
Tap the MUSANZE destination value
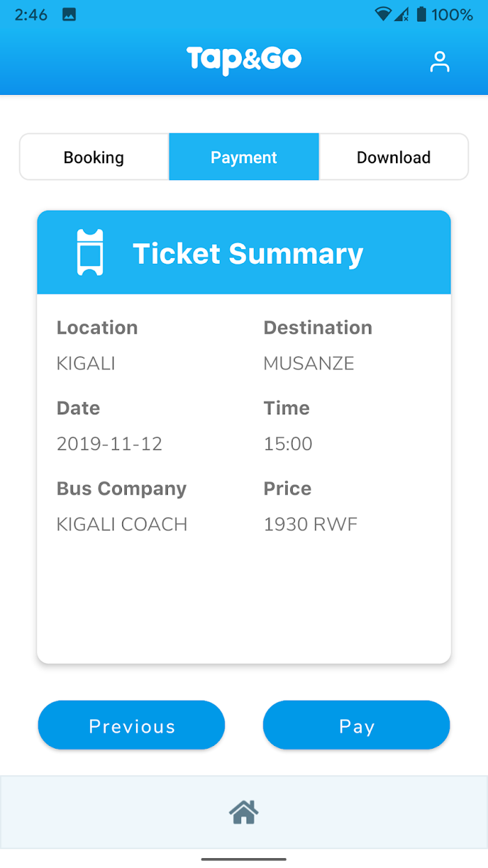(309, 364)
